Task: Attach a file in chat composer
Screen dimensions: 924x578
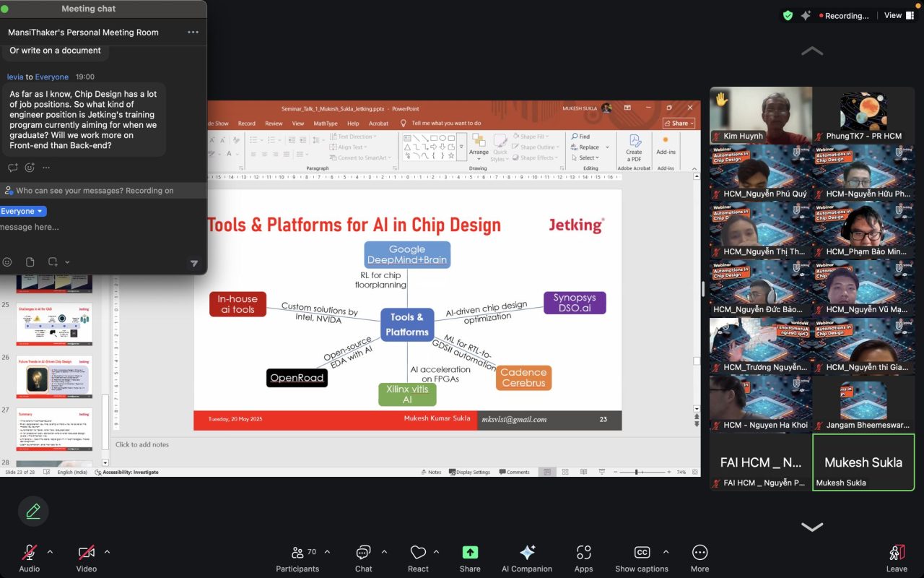Action: 30,262
